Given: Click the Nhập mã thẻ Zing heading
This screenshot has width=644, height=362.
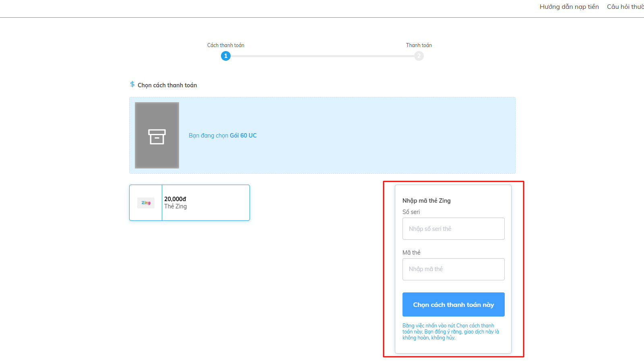Looking at the screenshot, I should (426, 201).
